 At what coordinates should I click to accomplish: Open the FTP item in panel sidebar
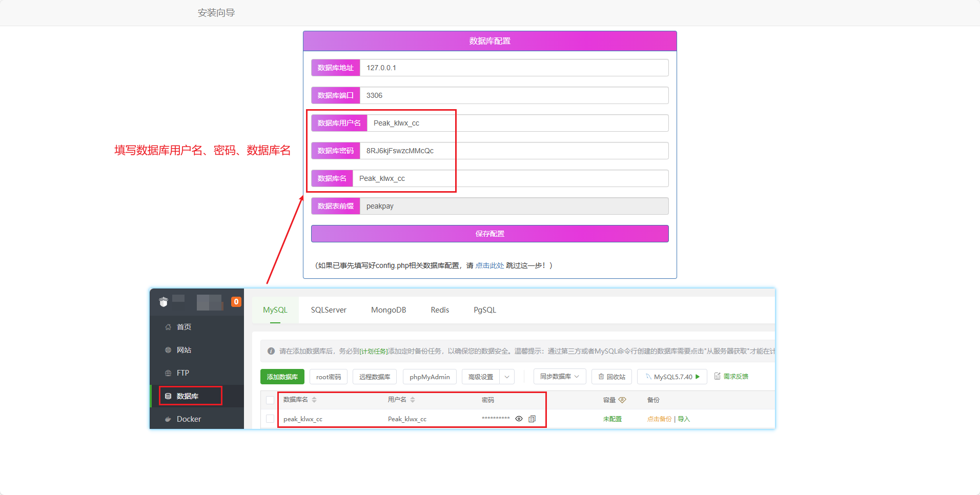(x=183, y=373)
